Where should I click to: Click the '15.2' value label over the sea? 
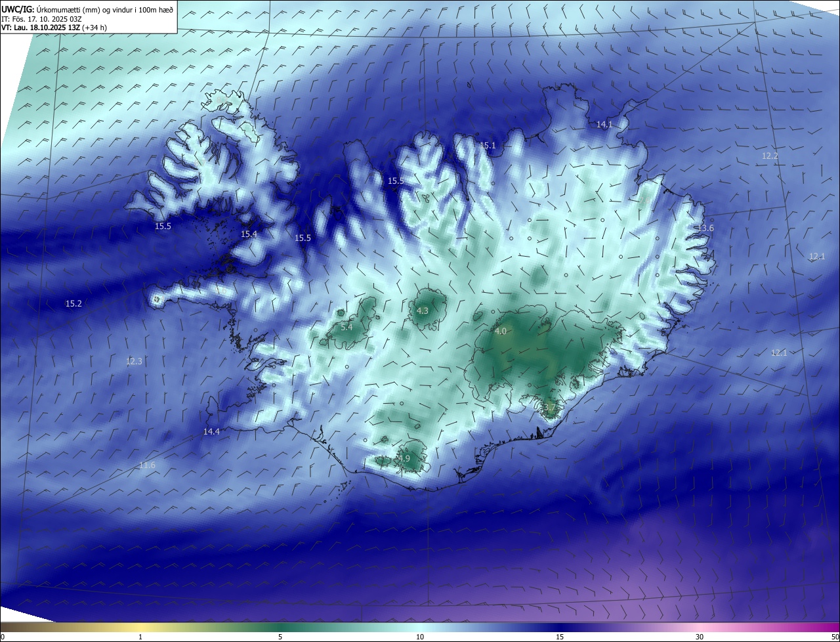(73, 303)
